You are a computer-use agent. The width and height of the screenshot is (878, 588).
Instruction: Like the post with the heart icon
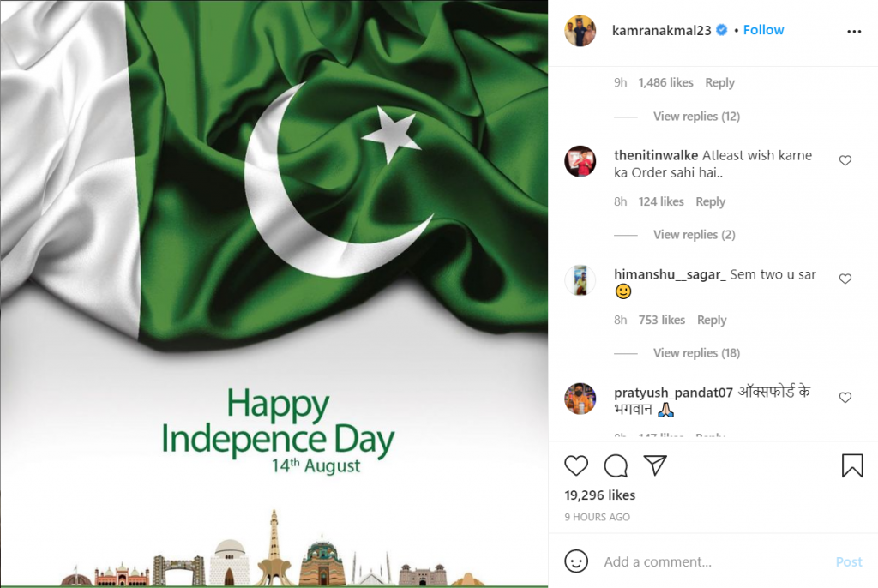coord(575,465)
